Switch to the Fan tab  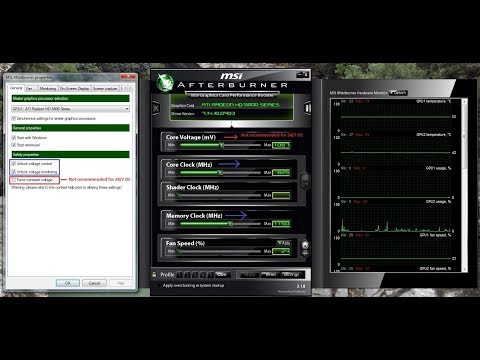click(x=30, y=88)
